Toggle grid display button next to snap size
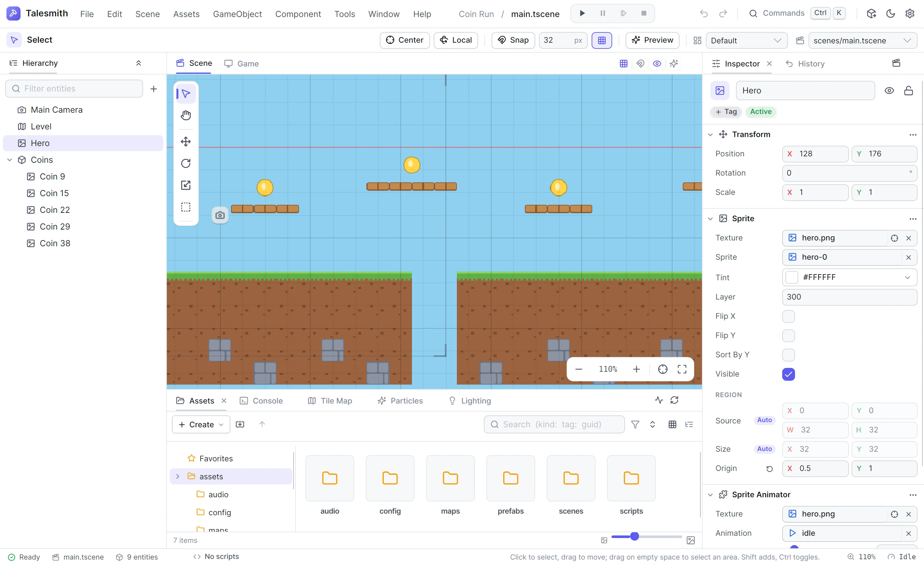The height and width of the screenshot is (565, 924). pyautogui.click(x=602, y=40)
